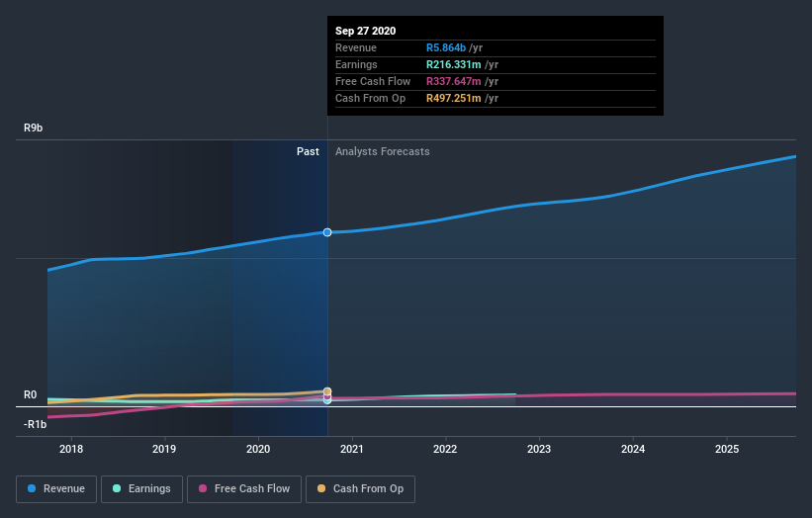Image resolution: width=812 pixels, height=518 pixels.
Task: Click the Analysts Forecasts label
Action: 382,151
